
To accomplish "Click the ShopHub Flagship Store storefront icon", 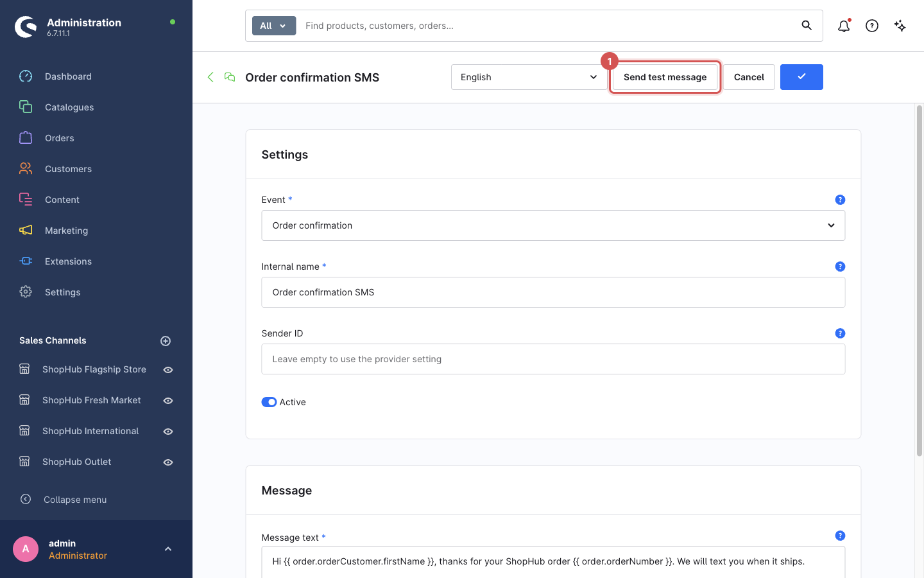I will [x=24, y=369].
